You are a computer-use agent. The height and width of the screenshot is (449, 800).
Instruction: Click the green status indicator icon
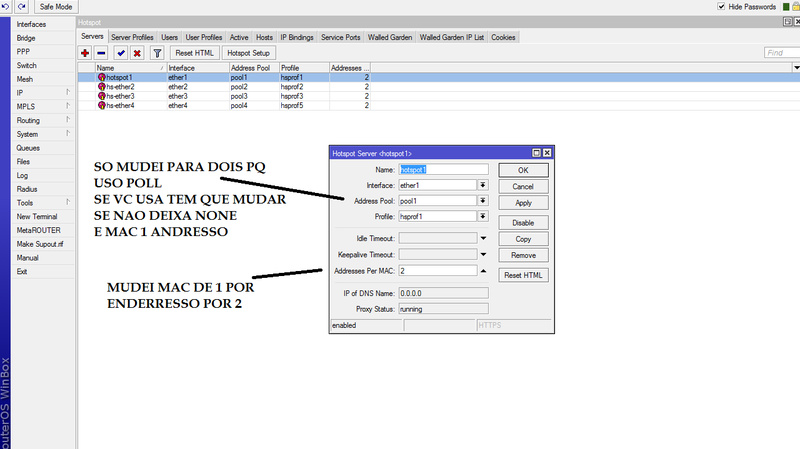[x=786, y=7]
